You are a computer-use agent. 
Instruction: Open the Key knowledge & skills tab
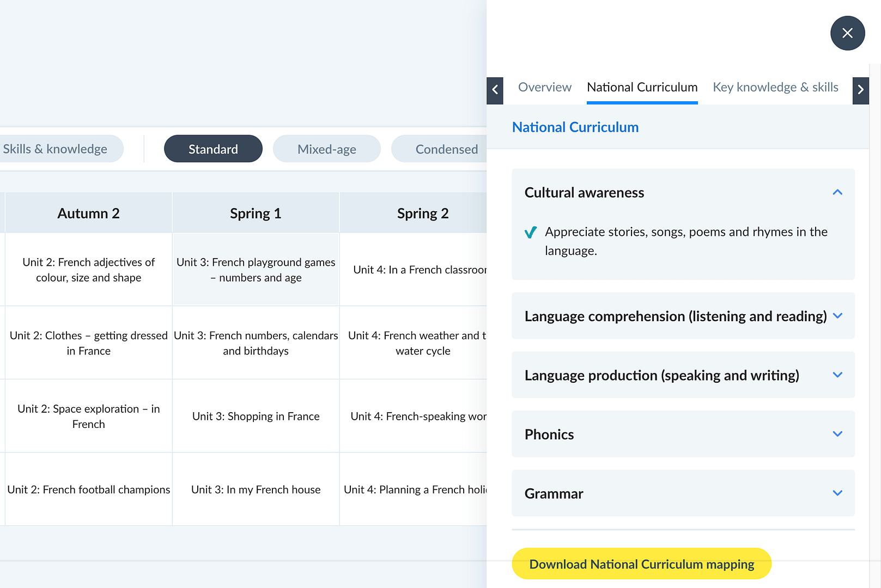775,87
